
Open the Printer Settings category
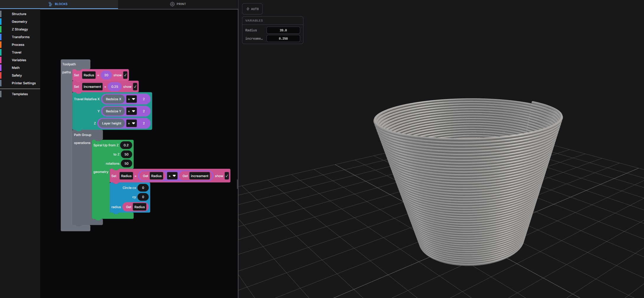click(24, 83)
